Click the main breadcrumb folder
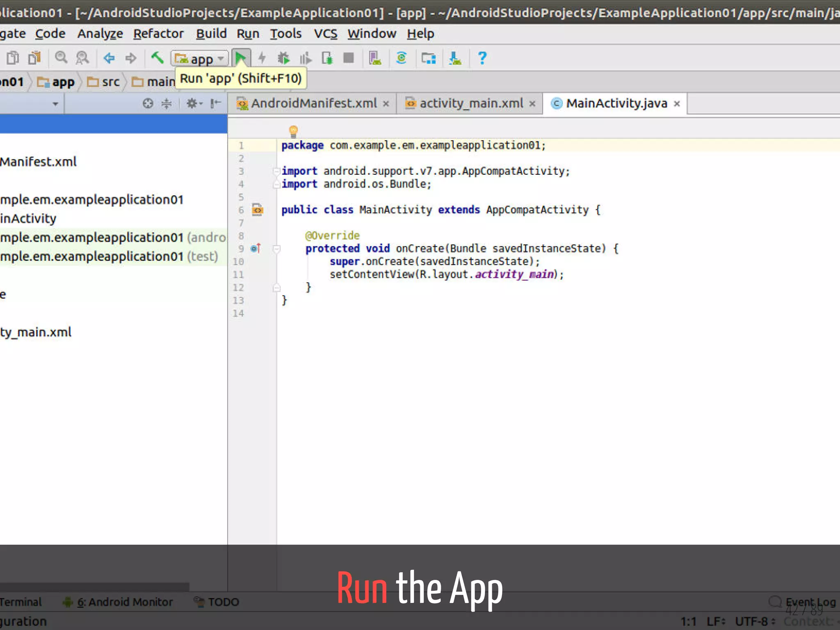Screen dimensions: 840x630 pos(153,82)
